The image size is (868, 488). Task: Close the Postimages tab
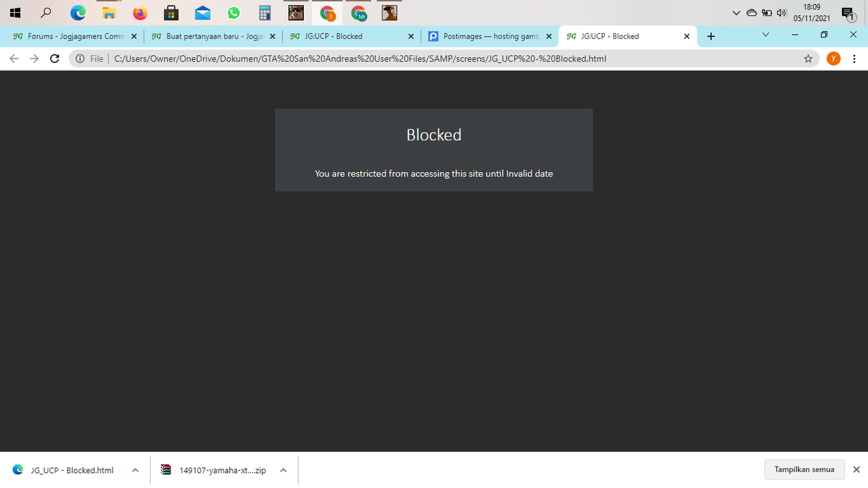(x=549, y=37)
